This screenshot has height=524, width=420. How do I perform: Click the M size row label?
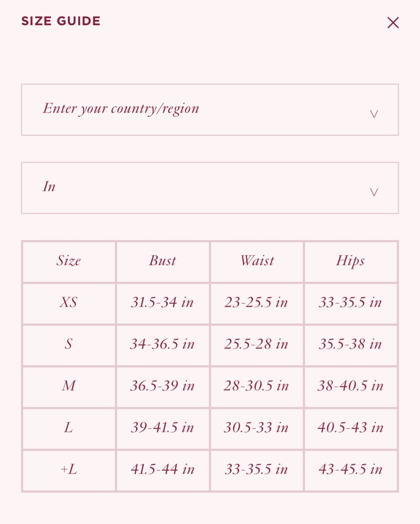point(69,386)
